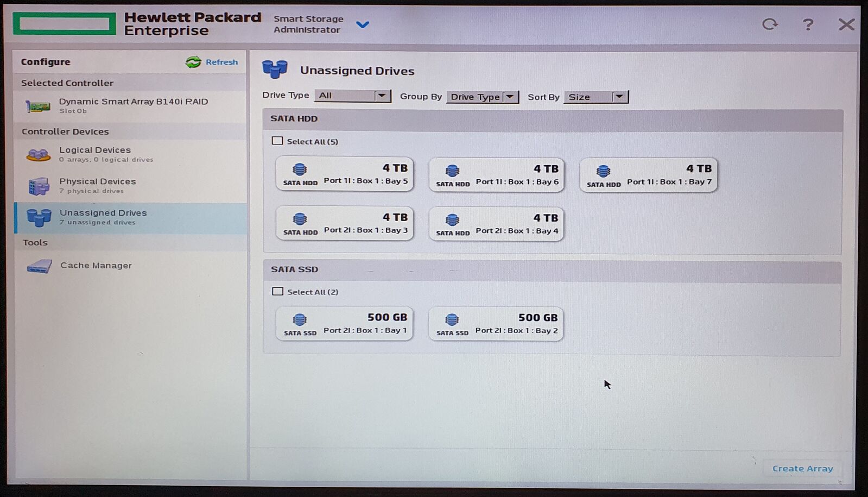Image resolution: width=868 pixels, height=497 pixels.
Task: Open Logical Devices
Action: tap(130, 154)
